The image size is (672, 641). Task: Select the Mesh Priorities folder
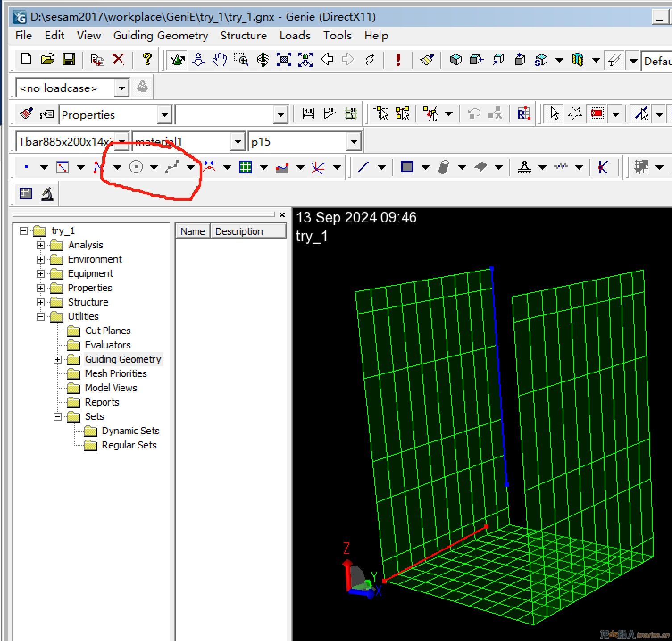coord(116,373)
